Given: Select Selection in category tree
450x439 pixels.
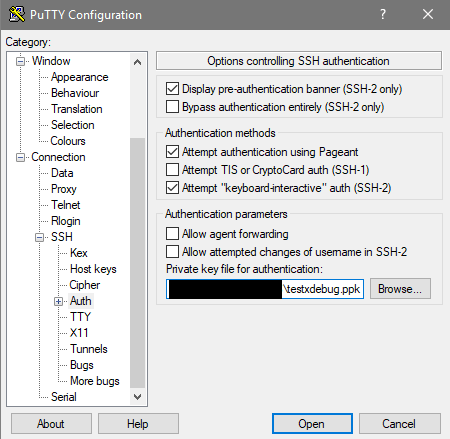Looking at the screenshot, I should point(72,125).
